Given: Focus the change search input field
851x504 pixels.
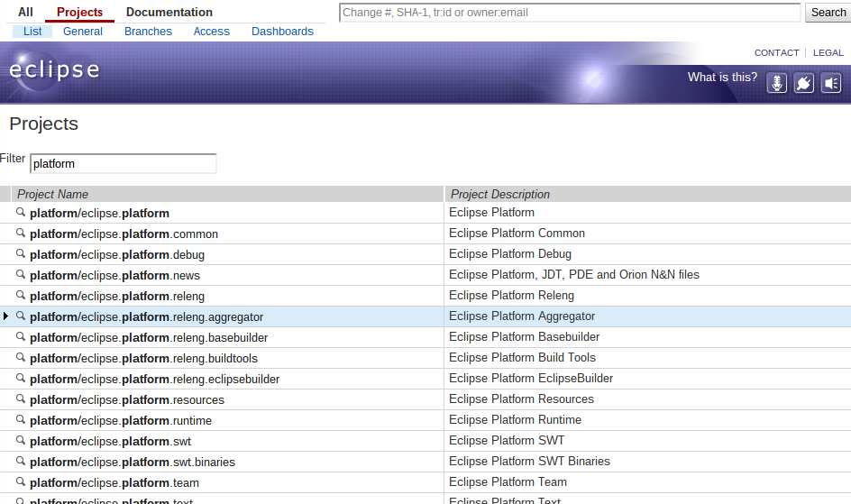Looking at the screenshot, I should point(570,13).
